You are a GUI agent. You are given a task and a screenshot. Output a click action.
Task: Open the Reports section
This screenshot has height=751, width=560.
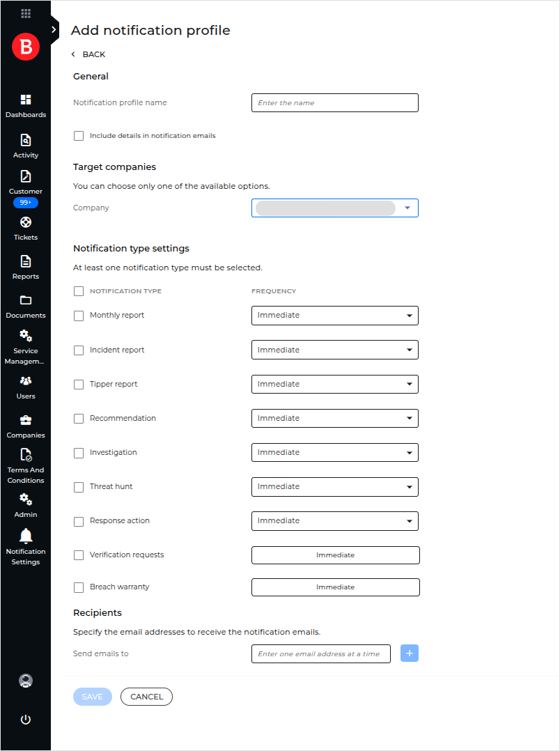pos(25,266)
